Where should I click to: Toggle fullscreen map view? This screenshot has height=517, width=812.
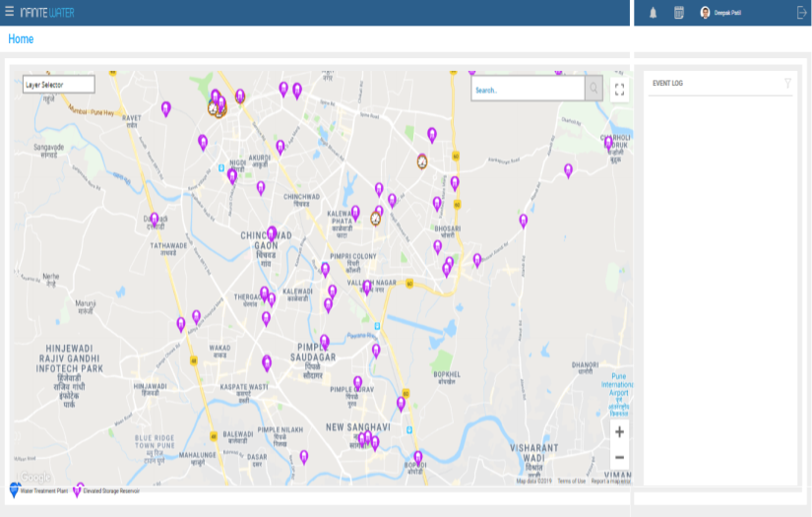[619, 89]
